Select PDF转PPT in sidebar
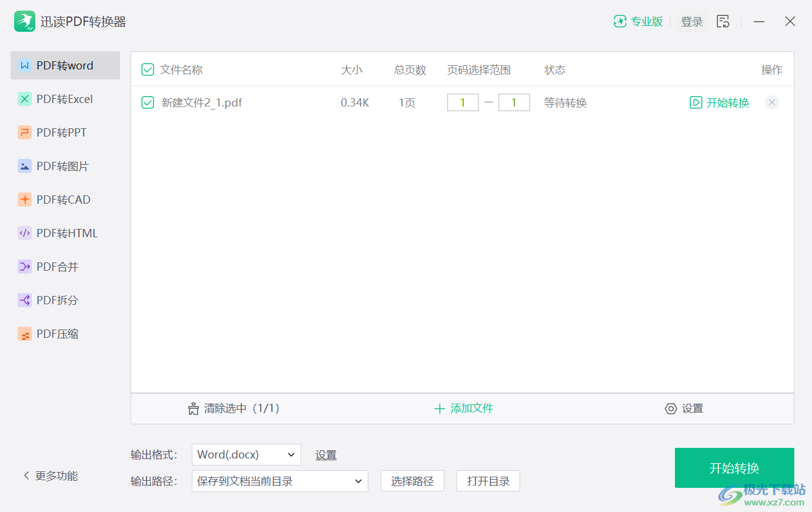This screenshot has width=812, height=512. click(65, 132)
